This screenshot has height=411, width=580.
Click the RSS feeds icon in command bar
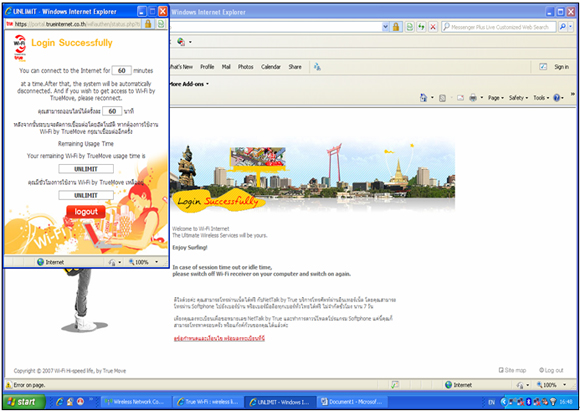tap(442, 98)
